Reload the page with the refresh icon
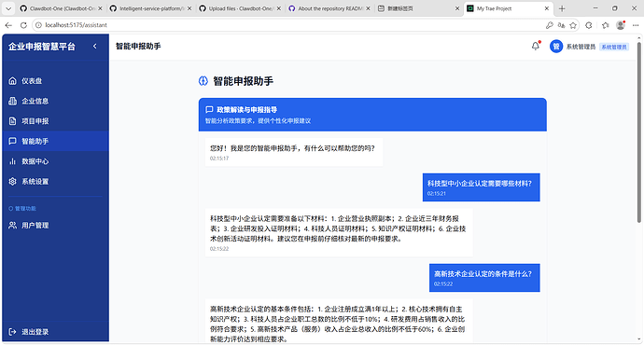Viewport: 644px width, 345px height. click(x=23, y=25)
